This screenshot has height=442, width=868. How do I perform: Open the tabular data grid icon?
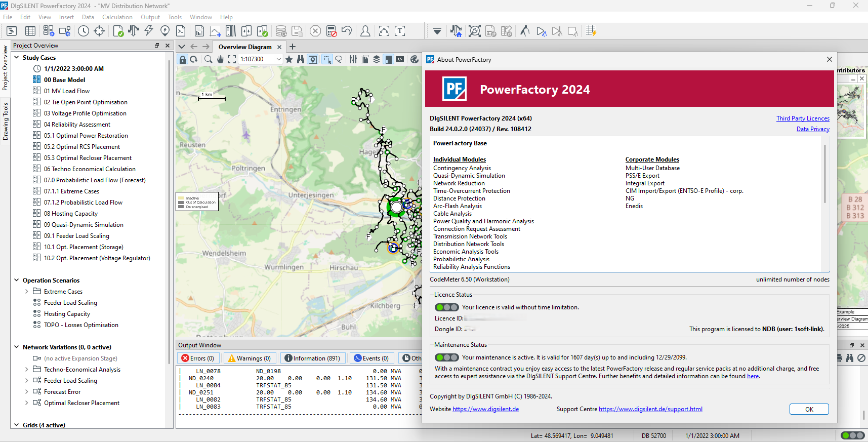click(x=30, y=31)
